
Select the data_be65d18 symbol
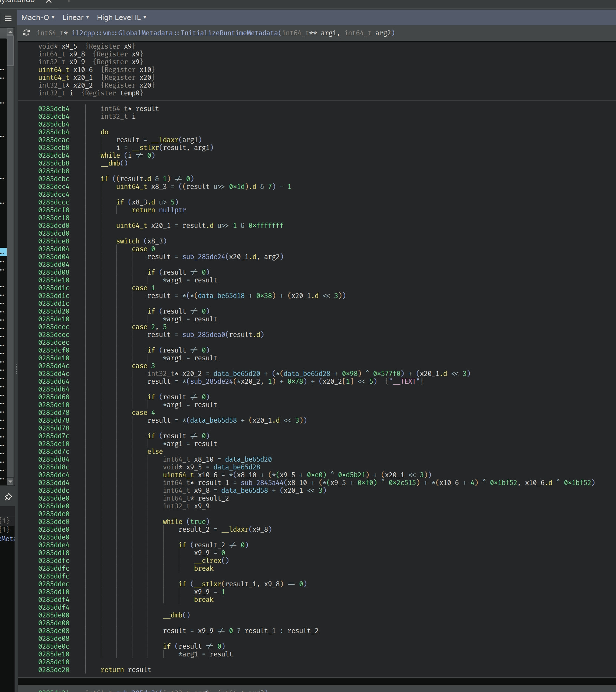click(221, 296)
